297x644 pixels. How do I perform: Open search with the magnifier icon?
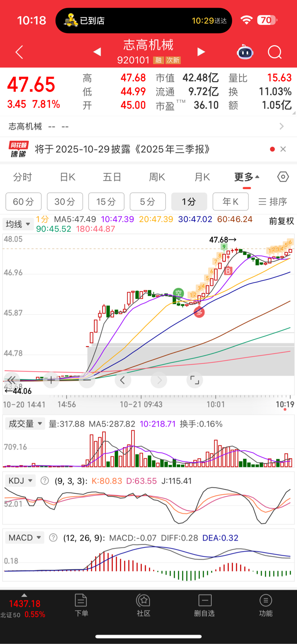[275, 52]
